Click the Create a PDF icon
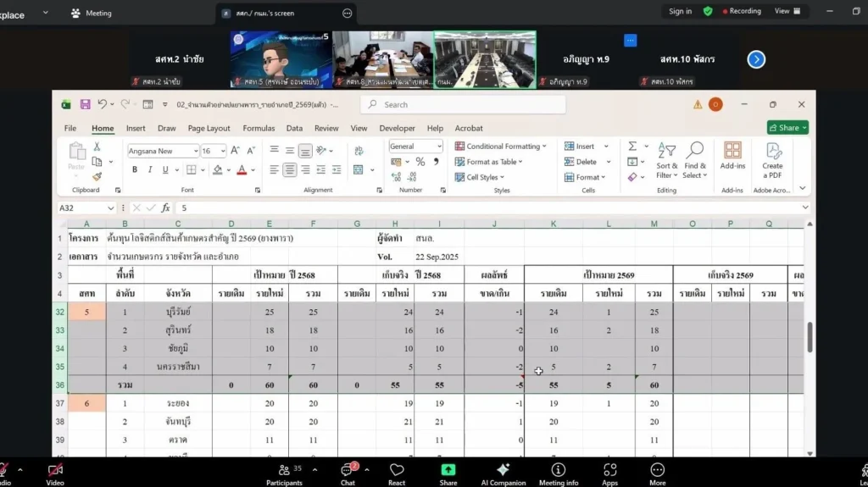 (772, 158)
